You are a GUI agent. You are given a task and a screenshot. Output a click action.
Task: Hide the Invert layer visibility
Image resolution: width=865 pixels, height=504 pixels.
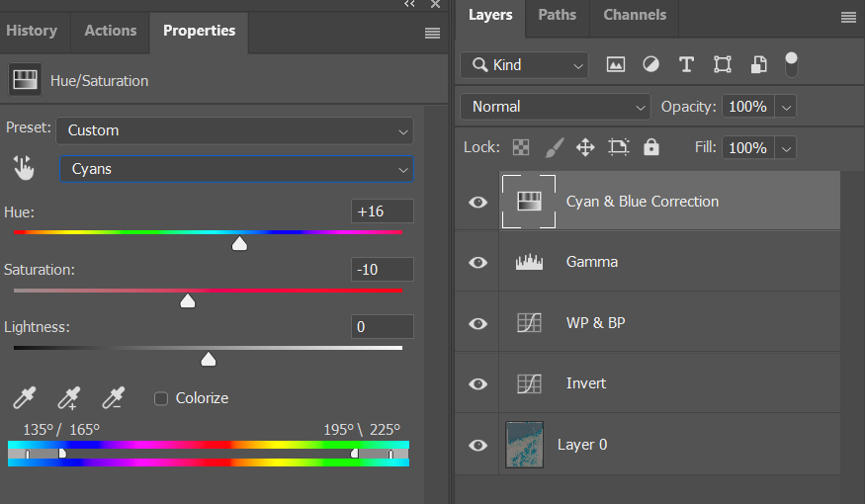click(478, 383)
